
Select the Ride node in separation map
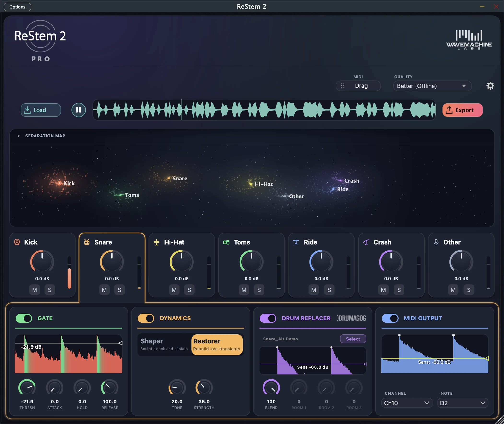[x=333, y=189]
